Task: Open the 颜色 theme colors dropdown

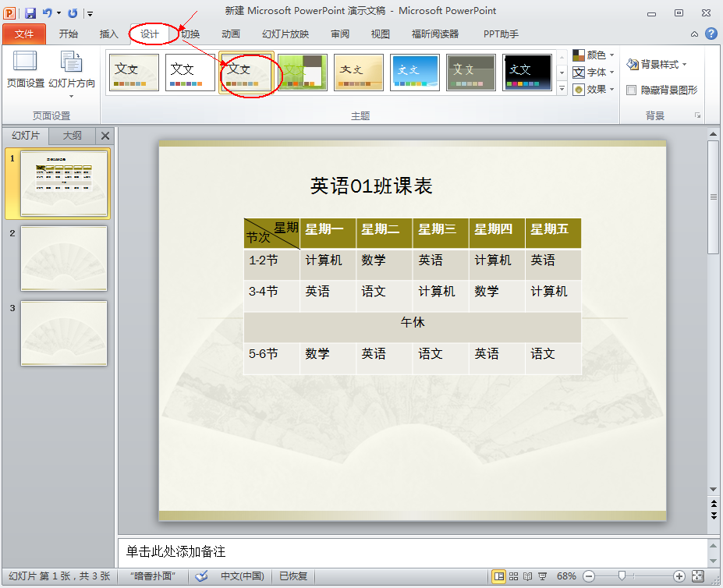Action: click(594, 55)
